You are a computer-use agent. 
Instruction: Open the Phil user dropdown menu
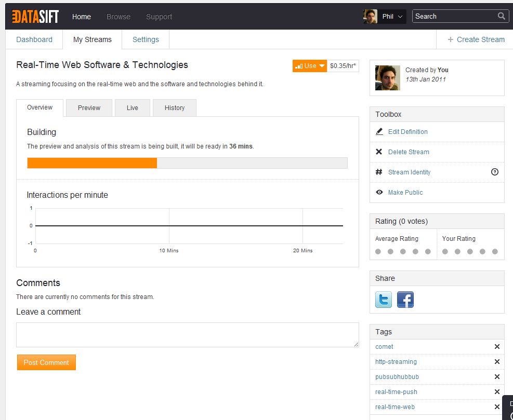385,16
